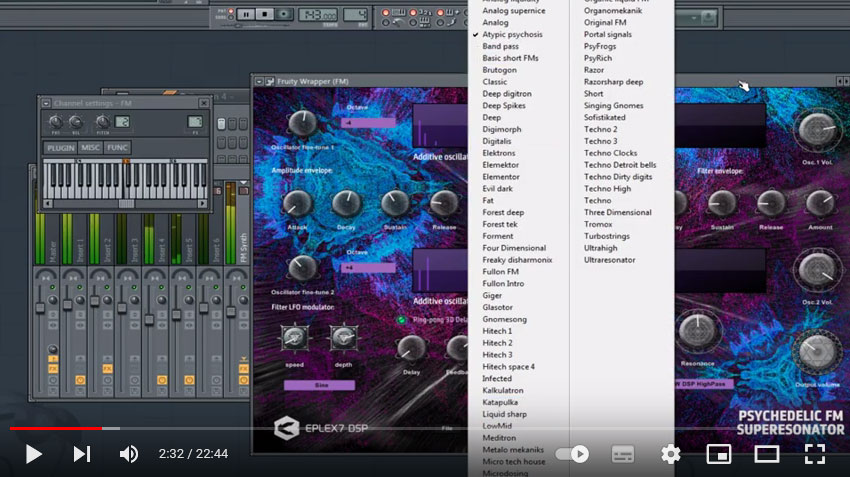Screen dimensions: 850x477
Task: Select the Hitech space 4 preset
Action: [508, 366]
